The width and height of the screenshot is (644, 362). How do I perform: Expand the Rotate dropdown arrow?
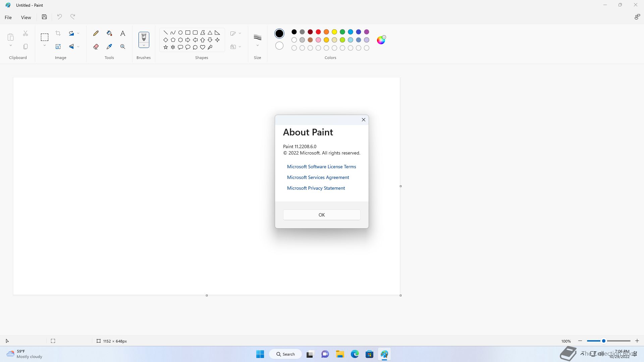pyautogui.click(x=78, y=33)
